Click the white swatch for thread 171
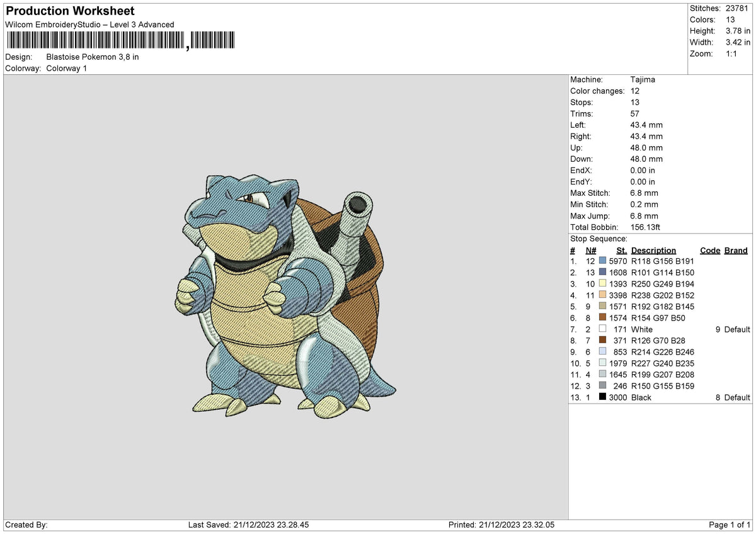This screenshot has width=756, height=534. pyautogui.click(x=603, y=329)
